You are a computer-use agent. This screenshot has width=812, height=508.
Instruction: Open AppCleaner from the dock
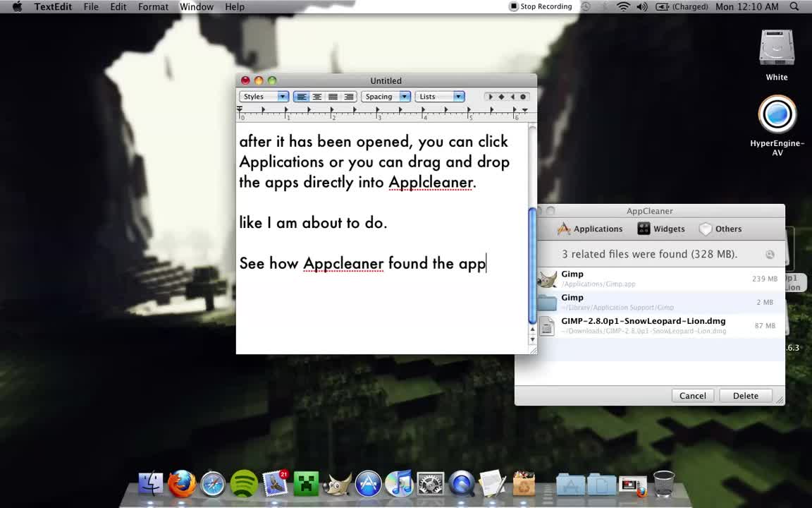(x=524, y=483)
